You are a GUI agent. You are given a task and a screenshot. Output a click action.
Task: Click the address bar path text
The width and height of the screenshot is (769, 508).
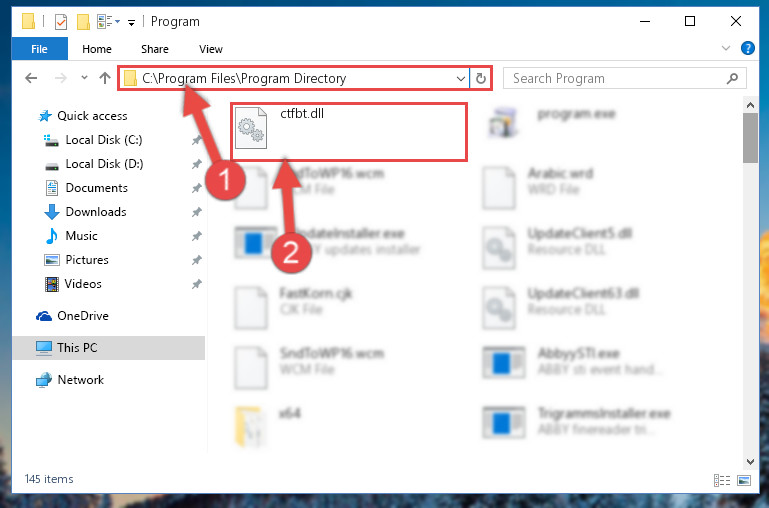(x=244, y=78)
